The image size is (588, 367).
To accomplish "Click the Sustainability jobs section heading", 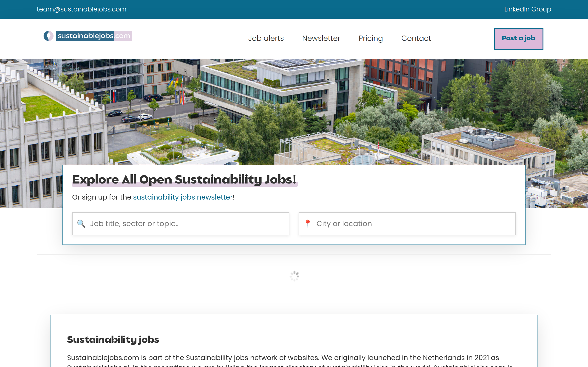I will coord(113,339).
